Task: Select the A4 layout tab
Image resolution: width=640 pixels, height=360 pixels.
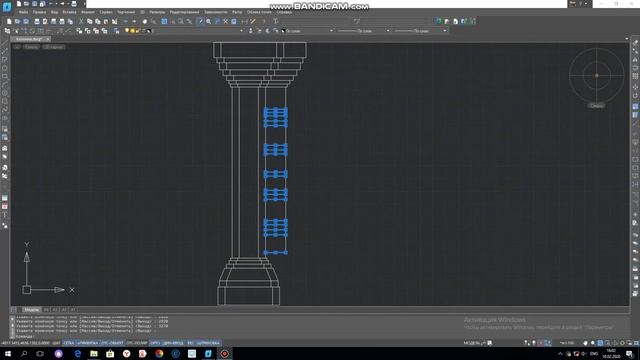Action: tap(46, 310)
